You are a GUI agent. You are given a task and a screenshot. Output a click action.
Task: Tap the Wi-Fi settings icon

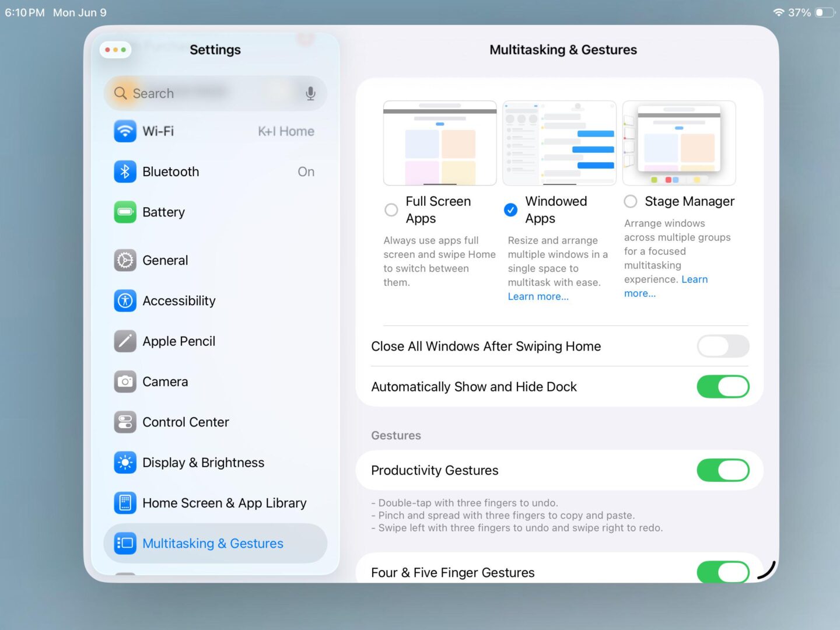click(125, 131)
